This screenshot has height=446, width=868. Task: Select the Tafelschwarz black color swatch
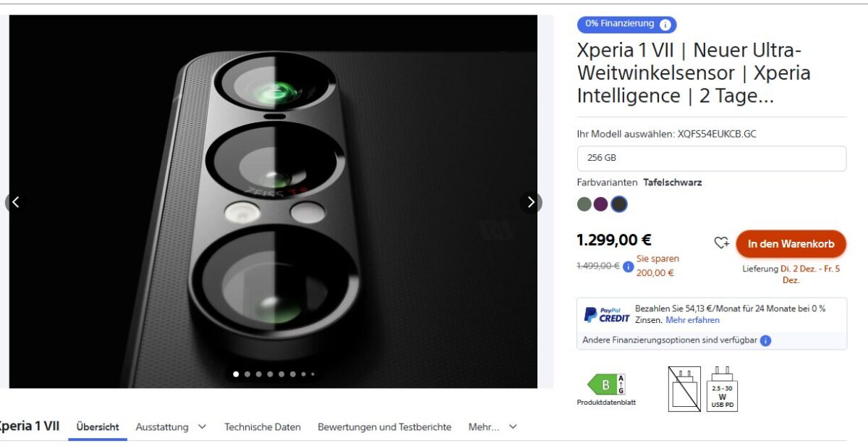point(618,204)
